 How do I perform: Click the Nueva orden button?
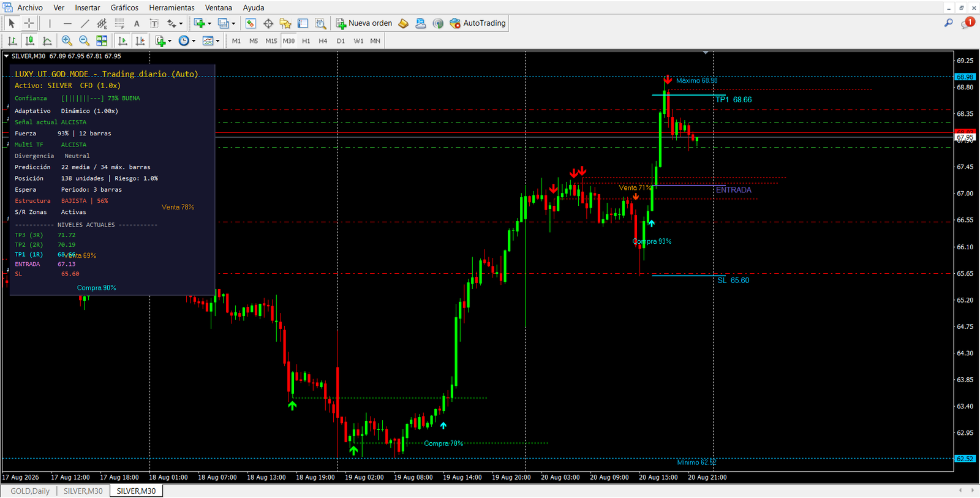coord(364,23)
